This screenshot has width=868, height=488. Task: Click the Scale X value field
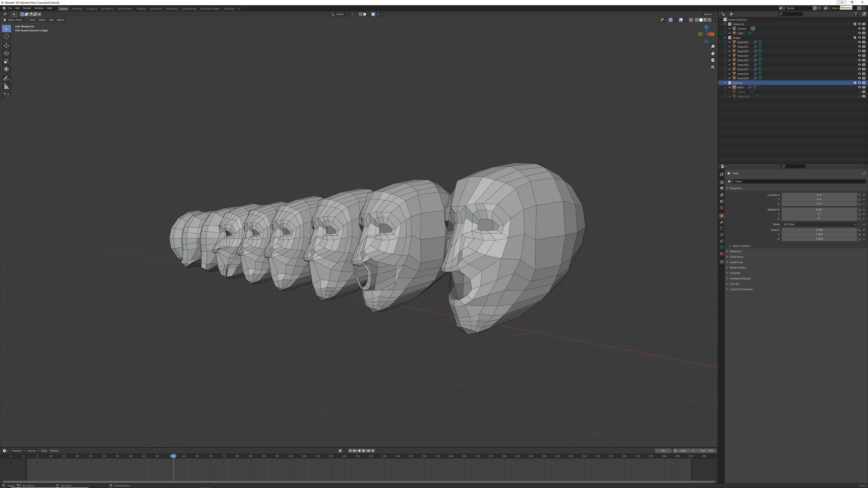click(x=819, y=230)
